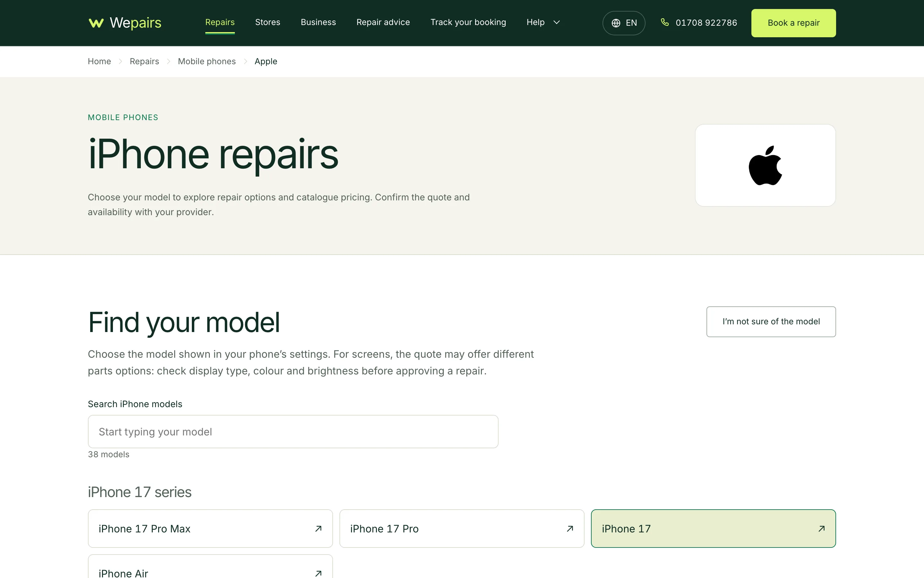The height and width of the screenshot is (578, 924).
Task: Open the iPhone 17 Pro Max card
Action: pos(210,528)
